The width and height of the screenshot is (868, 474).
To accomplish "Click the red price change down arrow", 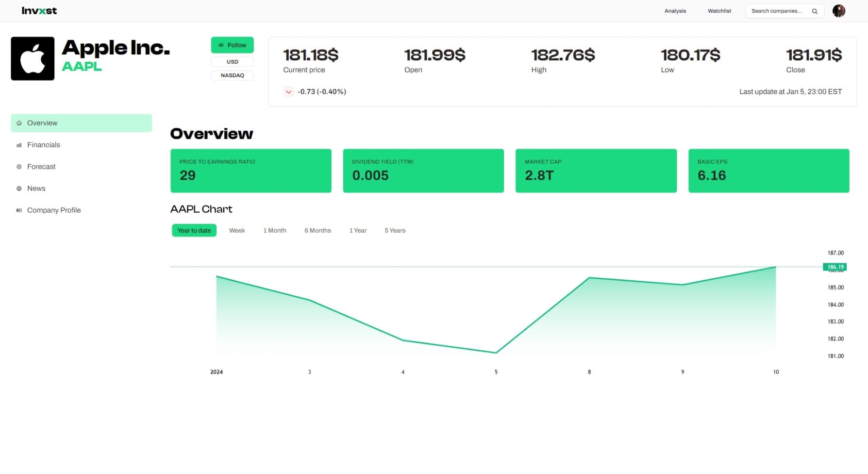I will [288, 92].
